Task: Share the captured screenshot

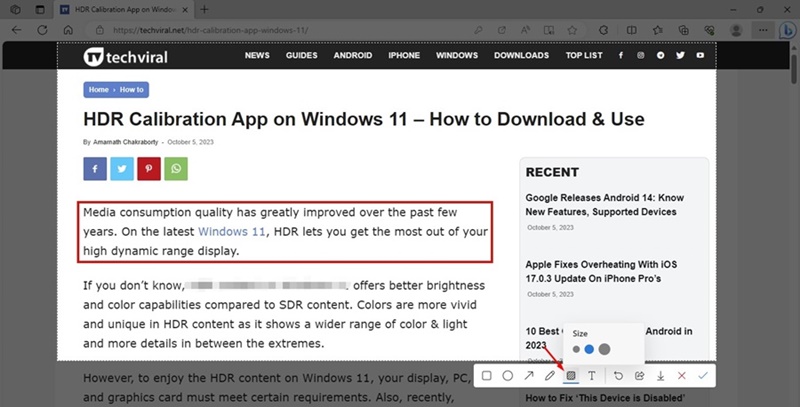Action: coord(639,376)
